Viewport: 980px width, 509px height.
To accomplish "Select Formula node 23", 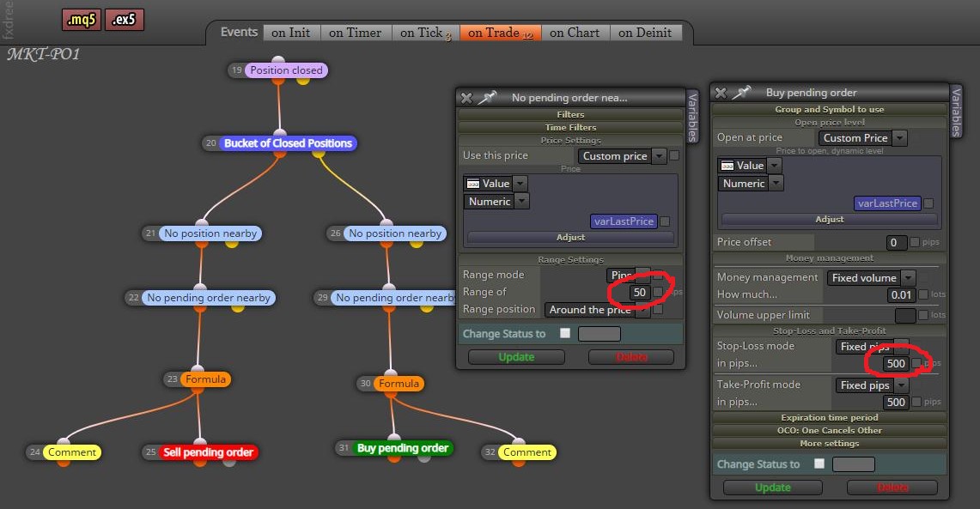I will pos(205,379).
